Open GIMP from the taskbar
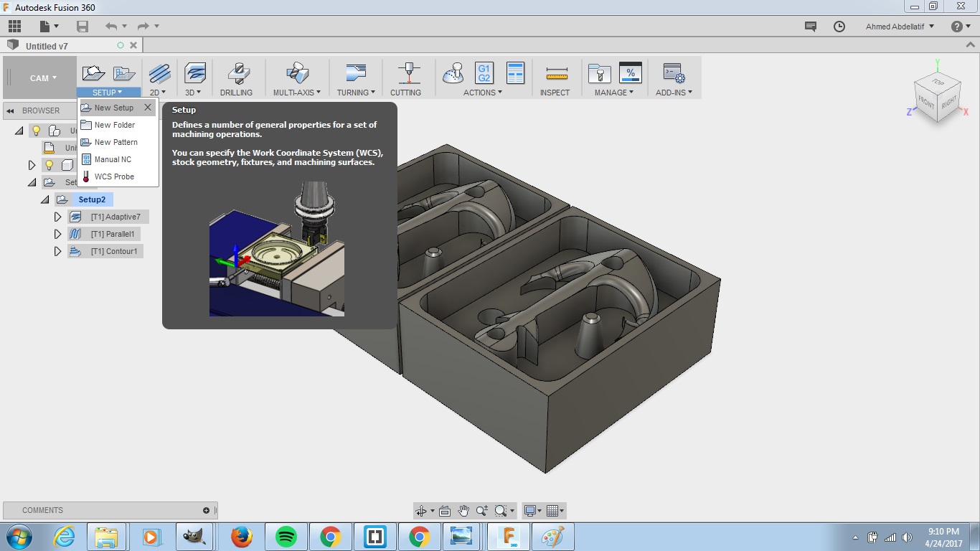 [x=194, y=537]
